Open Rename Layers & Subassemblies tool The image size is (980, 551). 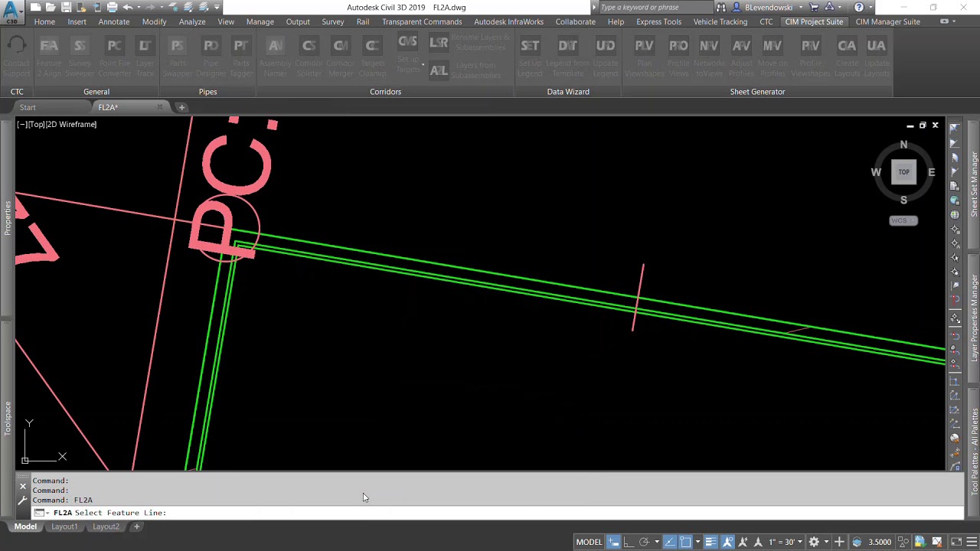point(469,44)
